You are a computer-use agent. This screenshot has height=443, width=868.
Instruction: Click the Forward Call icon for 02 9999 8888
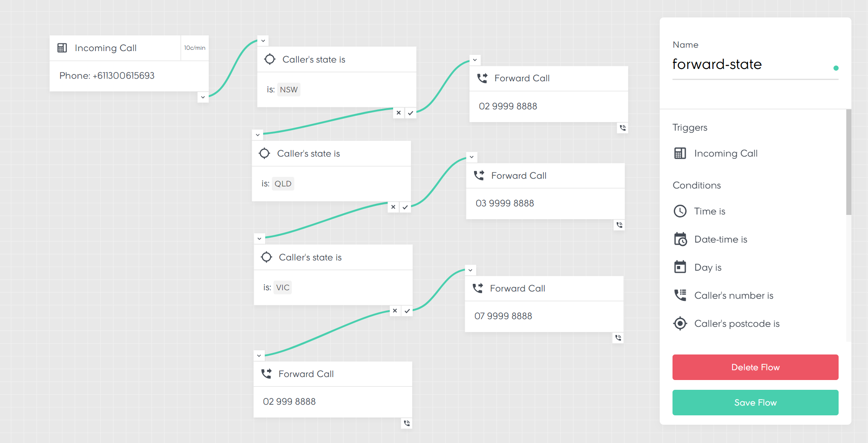pyautogui.click(x=482, y=78)
